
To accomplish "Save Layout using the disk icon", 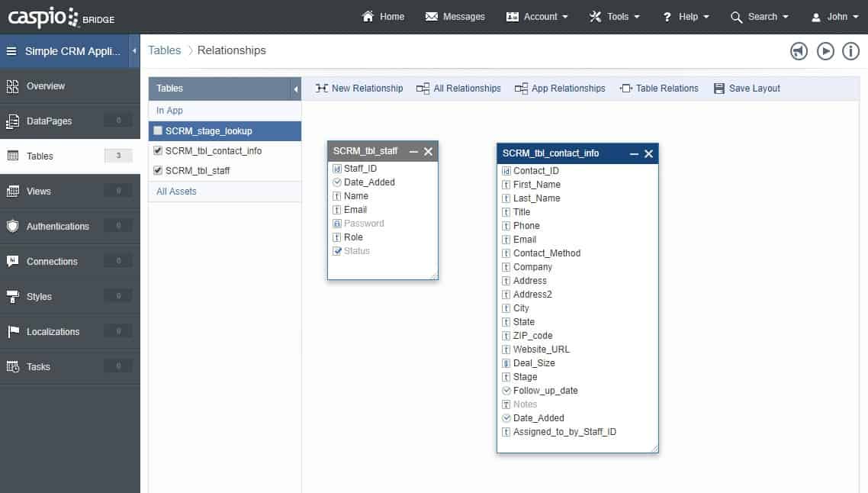I will 719,89.
